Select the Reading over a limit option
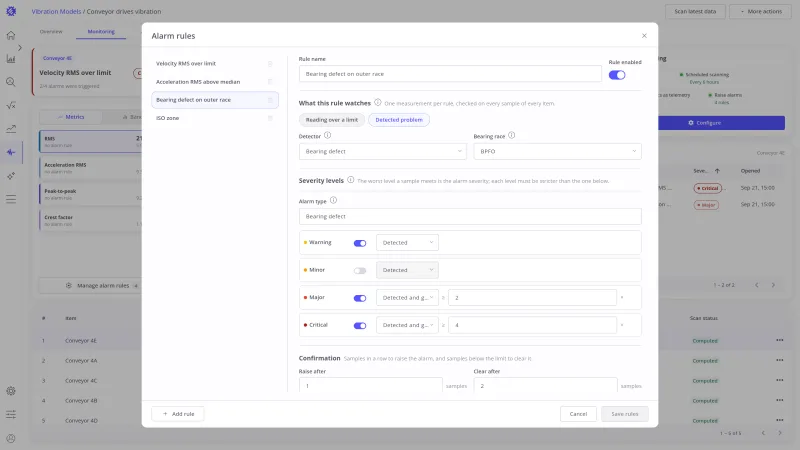800x450 pixels. 332,120
